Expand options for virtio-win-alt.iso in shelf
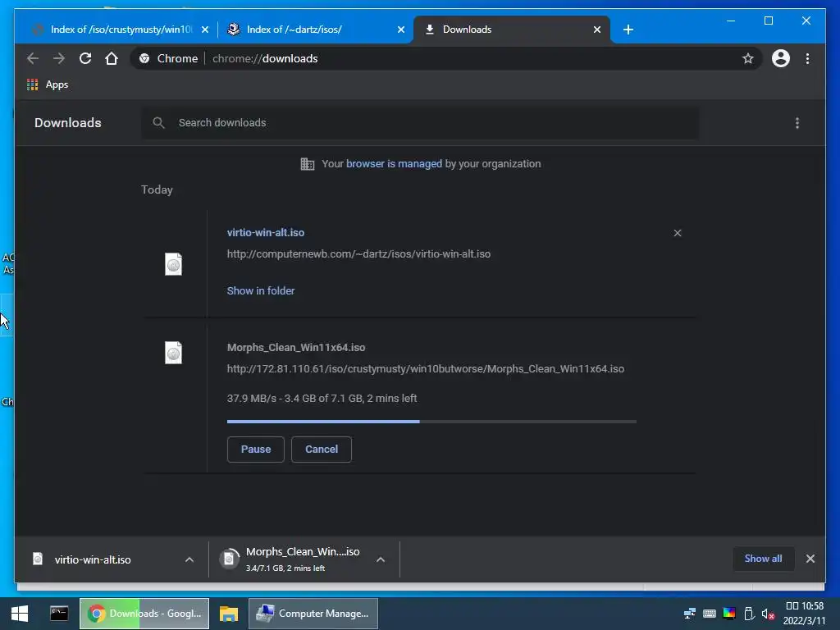 (189, 559)
